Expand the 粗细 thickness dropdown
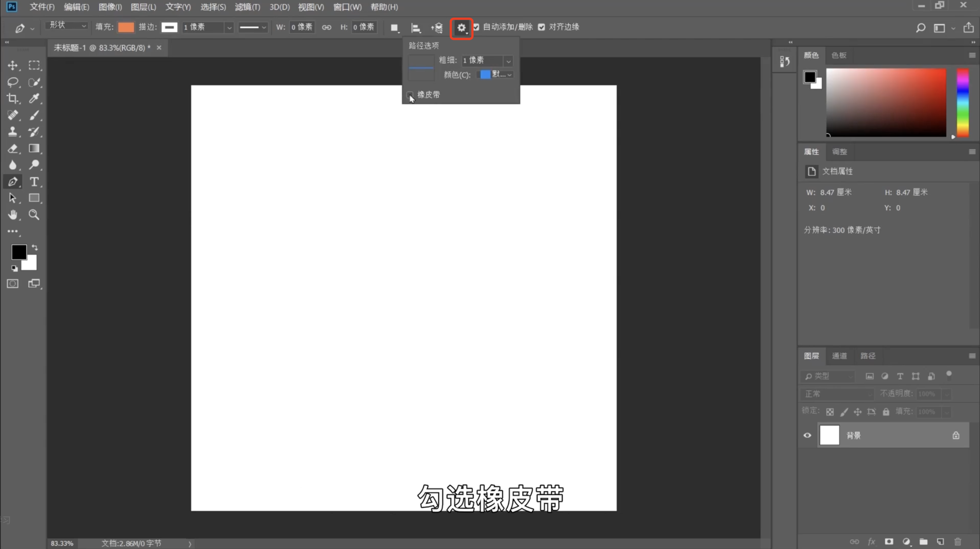 tap(508, 61)
